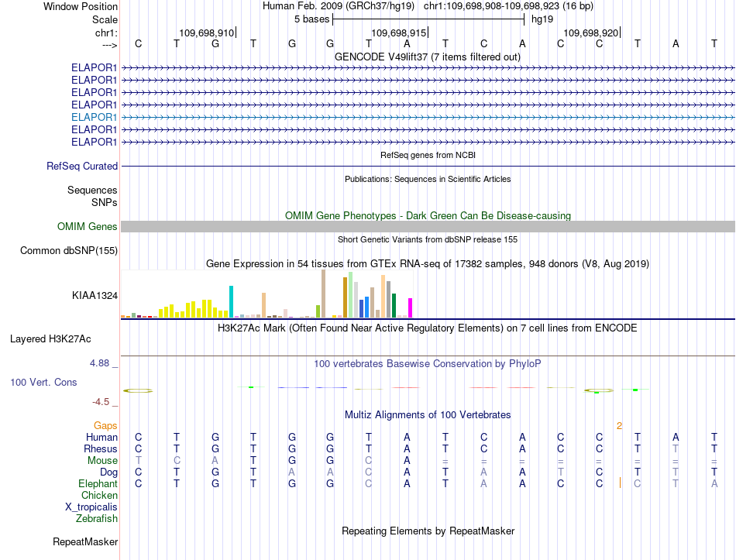Click the light blue highlighted ELAPOR1 transcript label
The height and width of the screenshot is (560, 736).
(x=94, y=117)
